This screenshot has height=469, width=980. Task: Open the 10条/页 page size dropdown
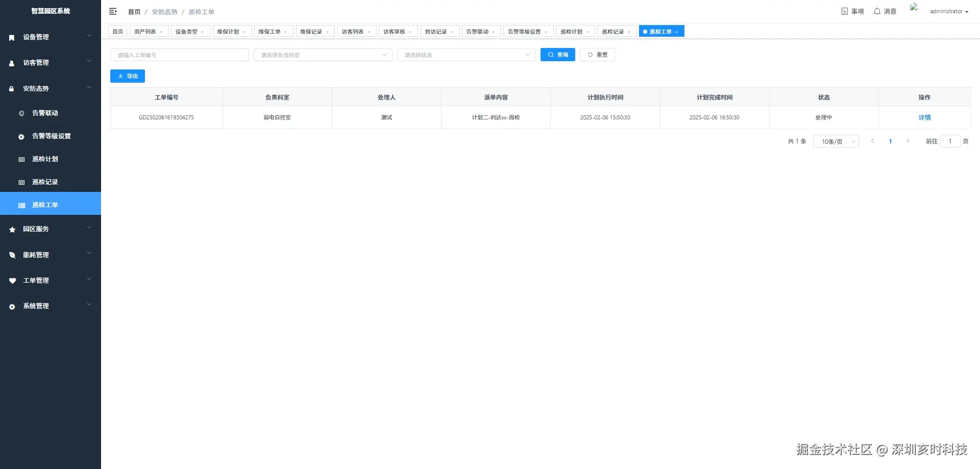(x=836, y=141)
